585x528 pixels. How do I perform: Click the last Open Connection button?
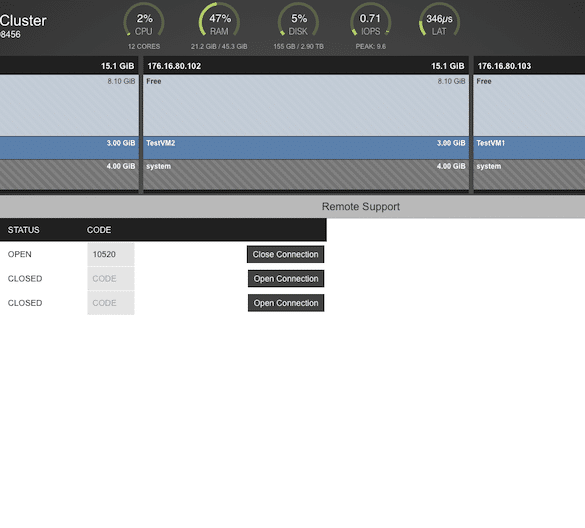[286, 303]
